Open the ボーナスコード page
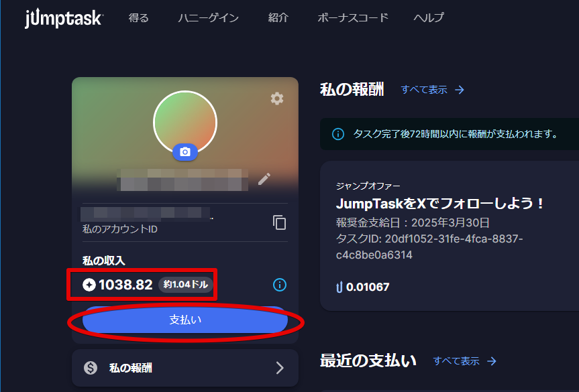The width and height of the screenshot is (579, 392). pyautogui.click(x=353, y=17)
